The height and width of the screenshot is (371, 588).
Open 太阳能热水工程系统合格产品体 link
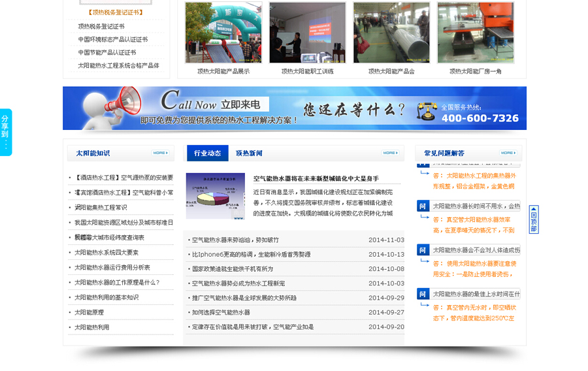coord(118,65)
